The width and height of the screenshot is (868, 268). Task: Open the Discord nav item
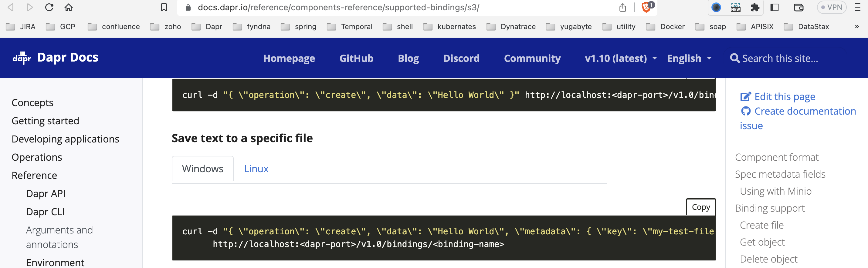click(461, 58)
